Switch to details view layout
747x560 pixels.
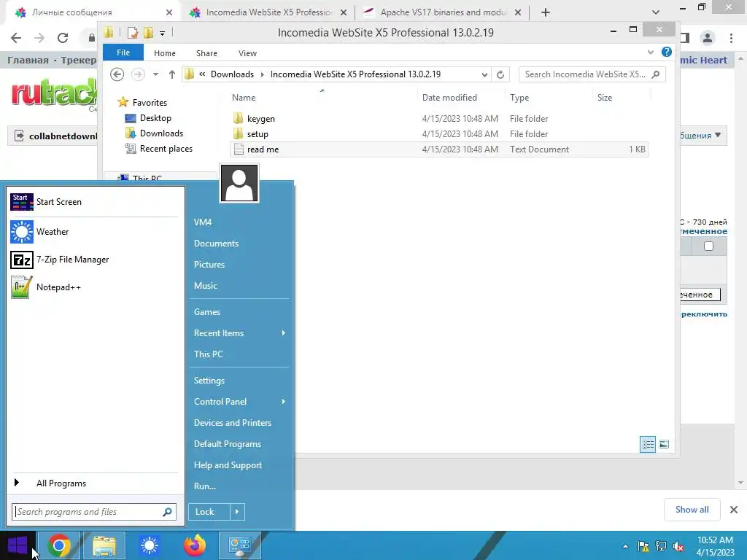(x=648, y=444)
